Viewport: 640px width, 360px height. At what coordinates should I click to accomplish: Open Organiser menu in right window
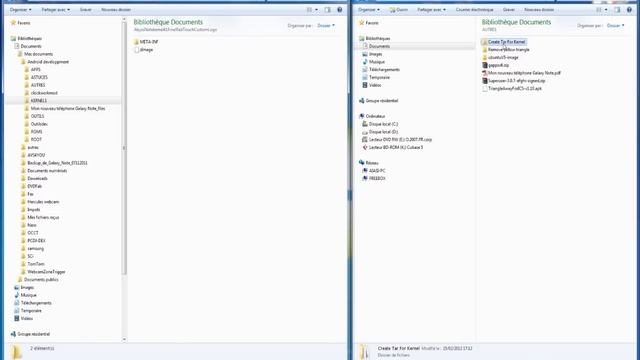point(369,9)
